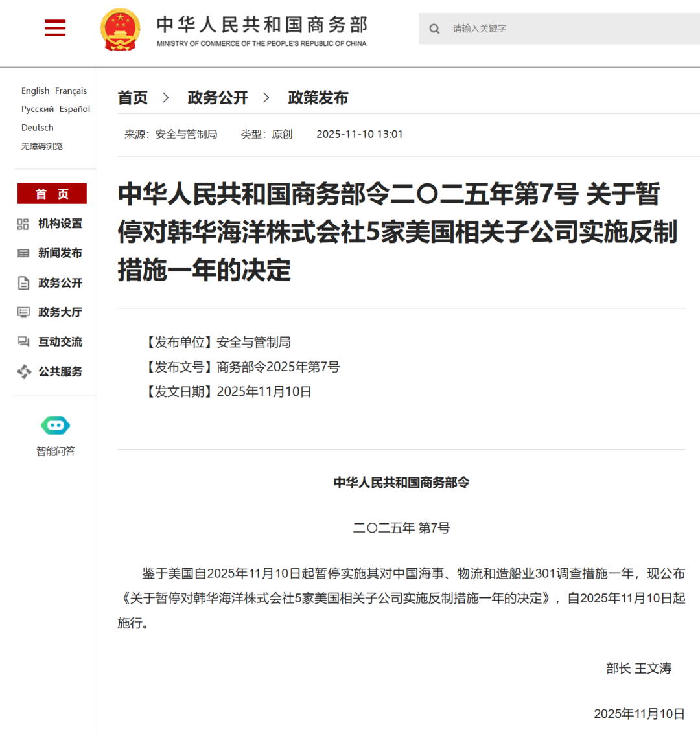Switch language to Français
The image size is (700, 734).
pos(71,91)
